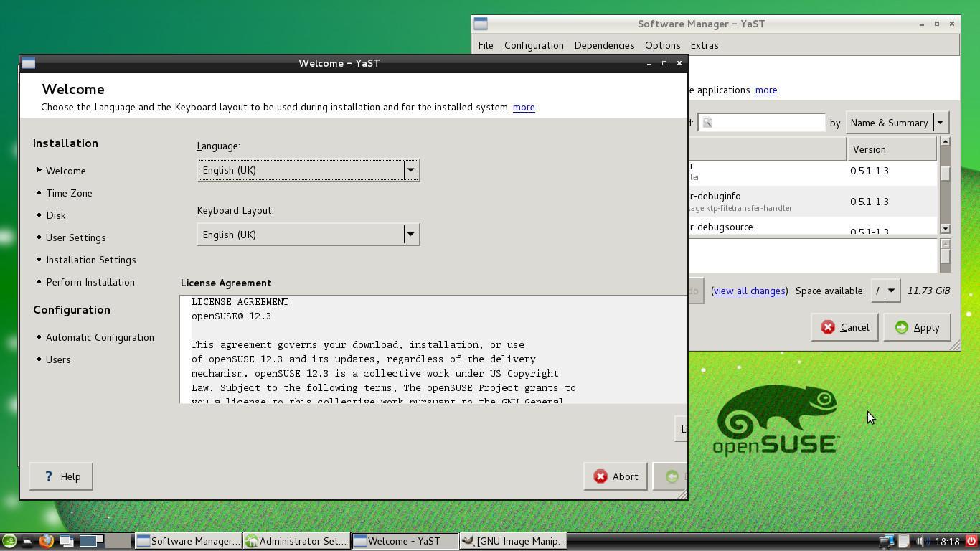Click the file manager launcher in the taskbar
Screen dimensions: 980x551
tap(27, 541)
